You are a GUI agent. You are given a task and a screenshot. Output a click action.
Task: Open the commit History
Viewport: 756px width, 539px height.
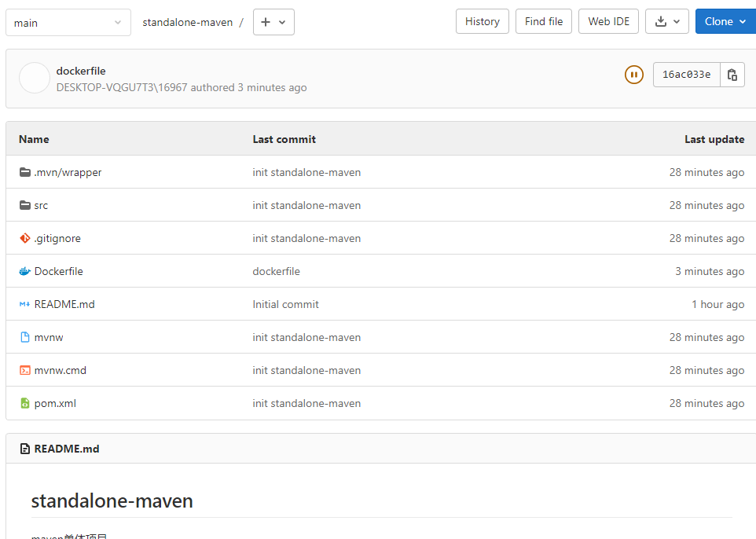483,22
